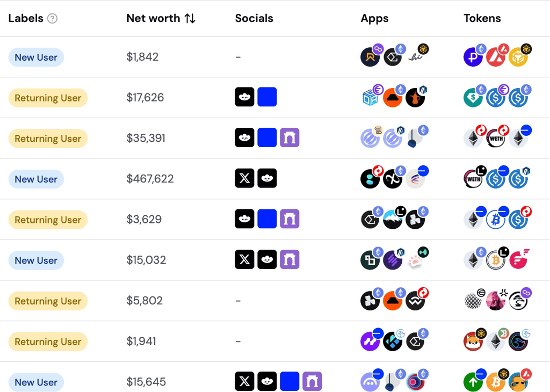
Task: Click the blue USDC token in the $3,629 row
Action: [x=518, y=219]
